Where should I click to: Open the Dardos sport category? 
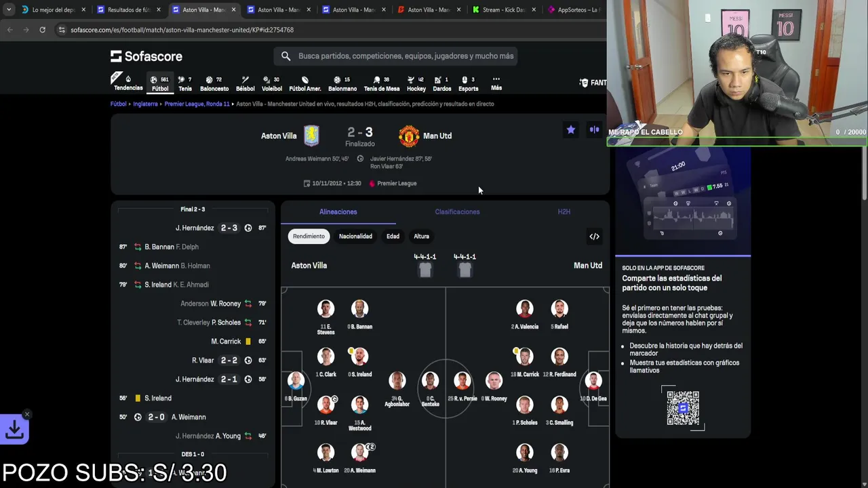coord(442,83)
